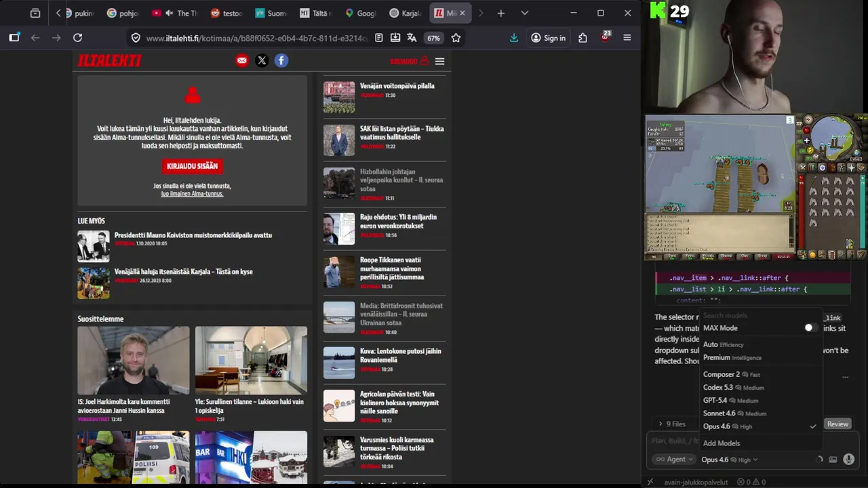868x488 pixels.
Task: Click the Sign in button in the browser
Action: pos(548,38)
